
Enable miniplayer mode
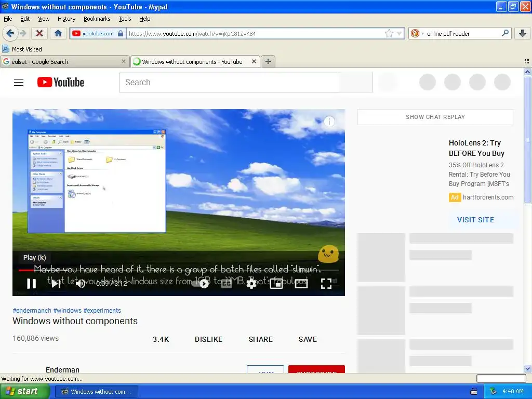pyautogui.click(x=276, y=284)
